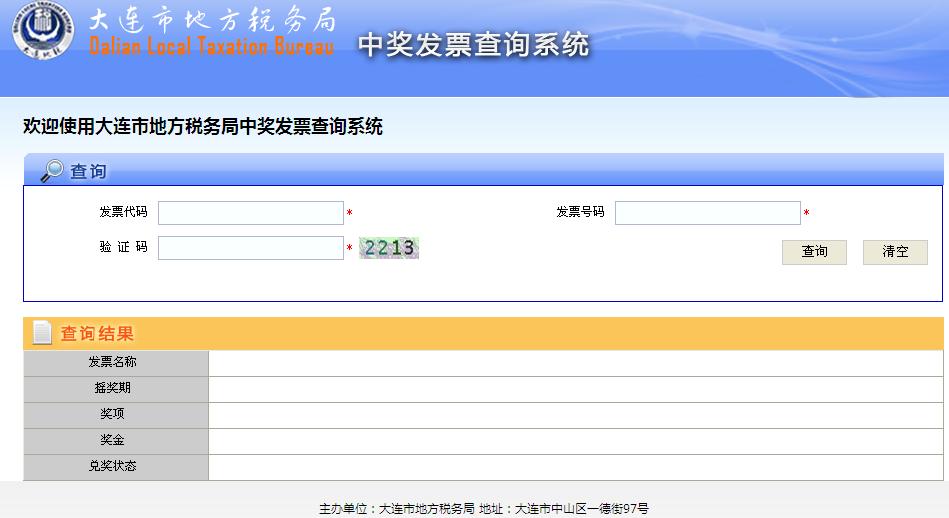Click the 中奖发票查询系统 banner title
Viewport: 949px width, 518px height.
pos(473,45)
